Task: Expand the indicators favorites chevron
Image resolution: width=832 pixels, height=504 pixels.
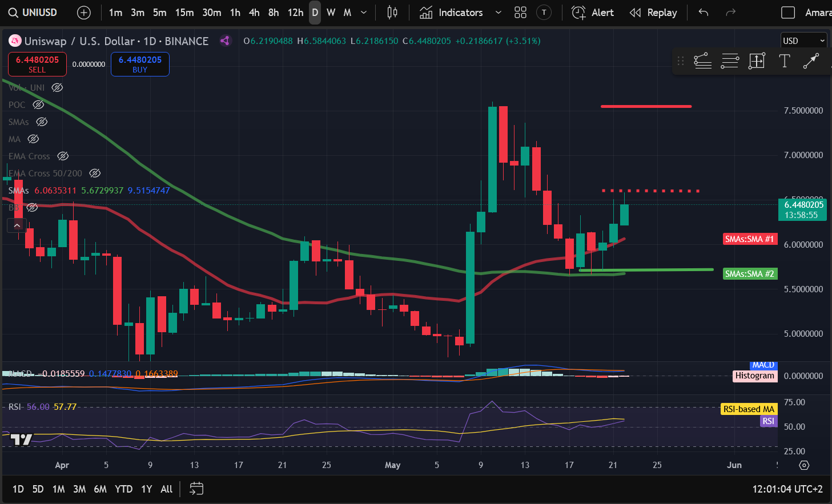Action: (498, 13)
